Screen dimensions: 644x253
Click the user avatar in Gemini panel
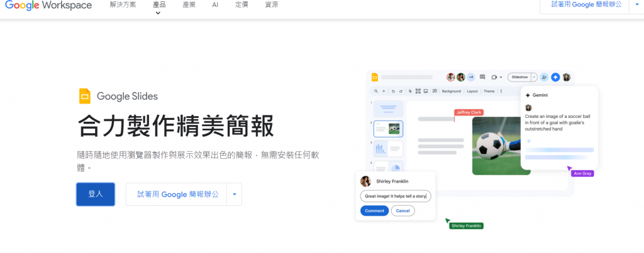click(x=528, y=108)
